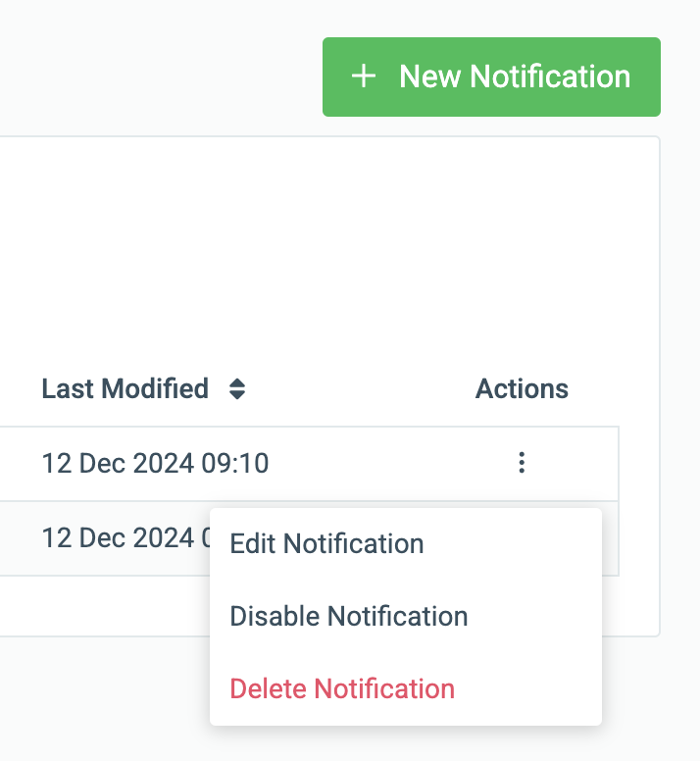700x761 pixels.
Task: Select the row dated 12 Dec 2024 09:10
Action: 309,464
